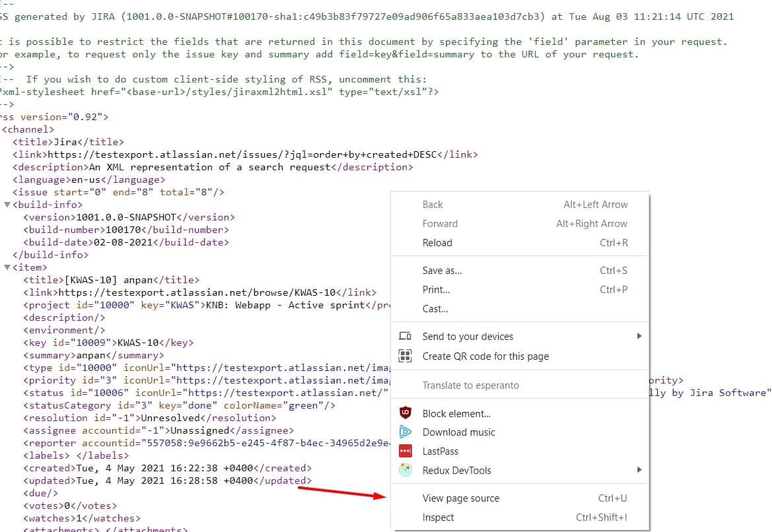The width and height of the screenshot is (772, 532).
Task: Click the description 'An XML representation' line
Action: click(213, 168)
